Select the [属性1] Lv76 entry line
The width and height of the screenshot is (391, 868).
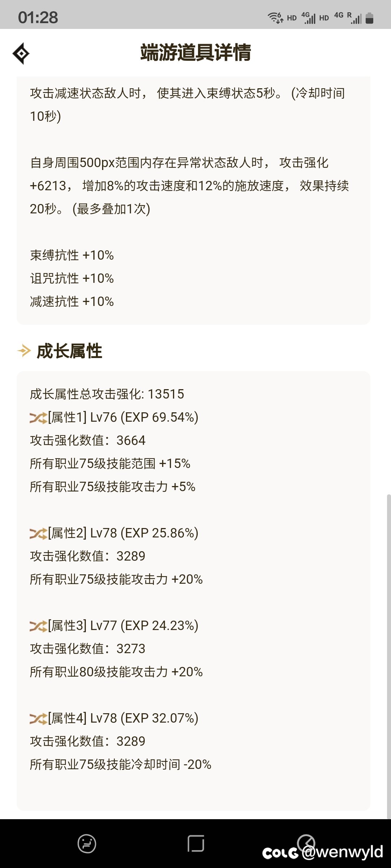pyautogui.click(x=114, y=417)
